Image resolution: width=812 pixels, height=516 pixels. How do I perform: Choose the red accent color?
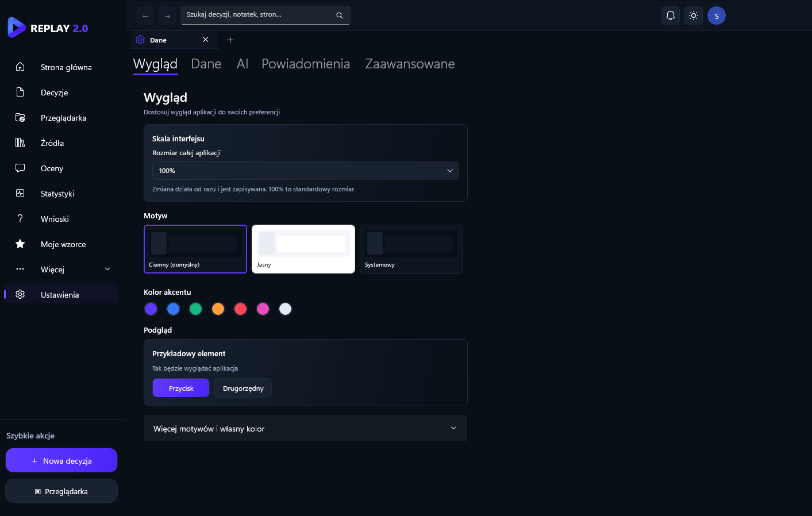pyautogui.click(x=241, y=309)
